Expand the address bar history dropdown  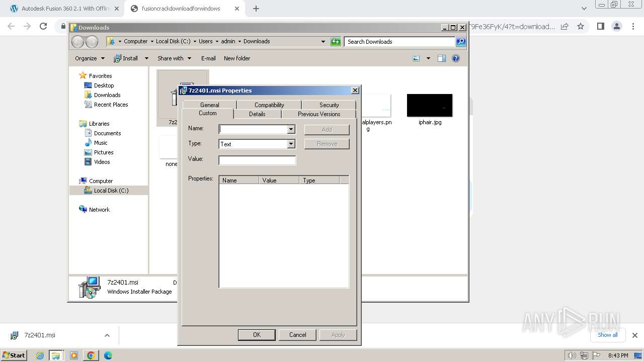(323, 42)
